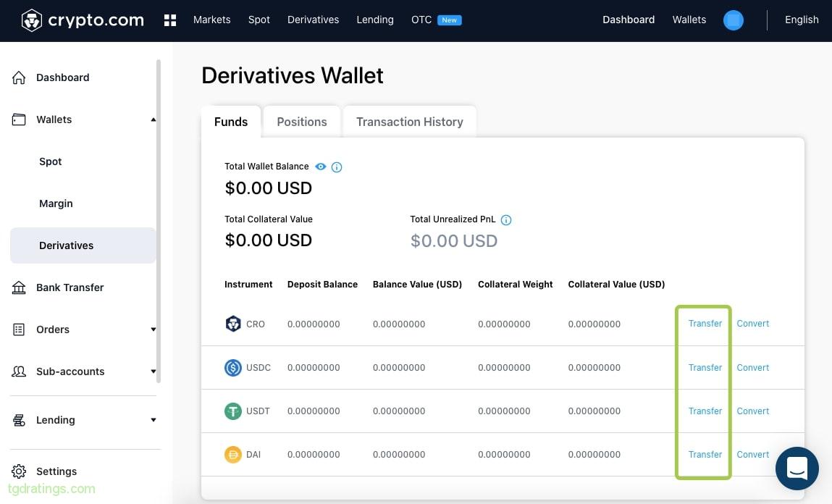
Task: Click the Balance Value (USD) column header
Action: click(417, 285)
